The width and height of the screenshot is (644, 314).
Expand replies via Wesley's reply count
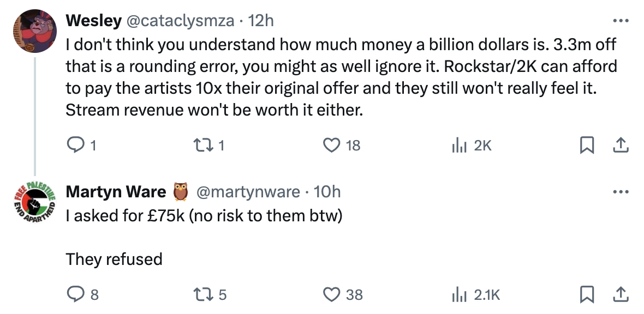pos(82,145)
